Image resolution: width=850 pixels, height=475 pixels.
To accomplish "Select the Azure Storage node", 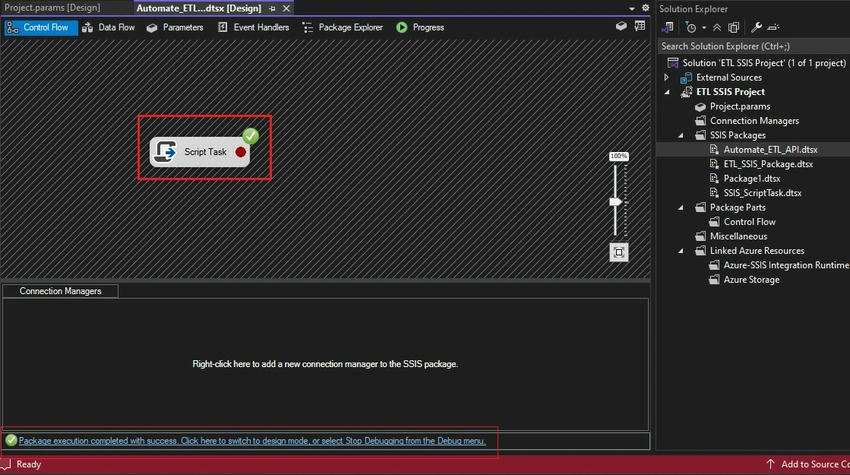I will click(x=751, y=280).
